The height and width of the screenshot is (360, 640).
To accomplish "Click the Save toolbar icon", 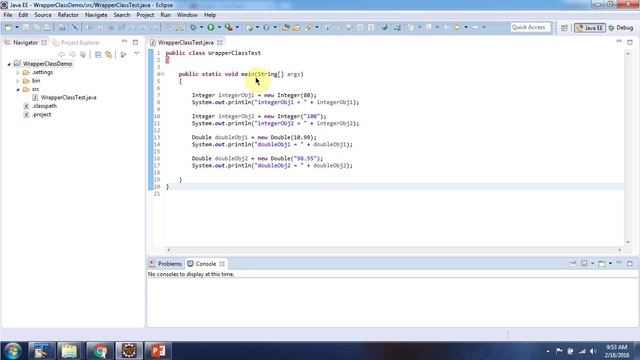I will point(26,27).
